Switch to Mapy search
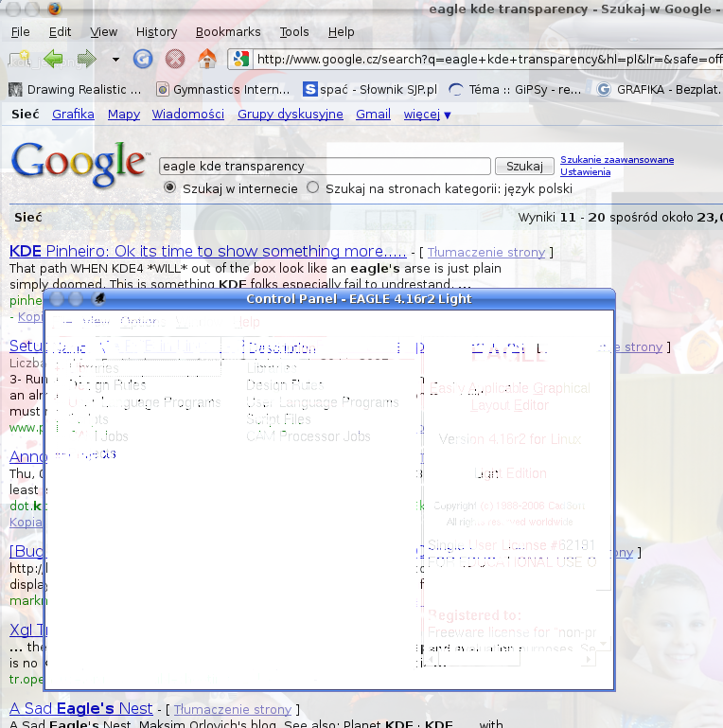Viewport: 723px width, 728px height. 123,115
